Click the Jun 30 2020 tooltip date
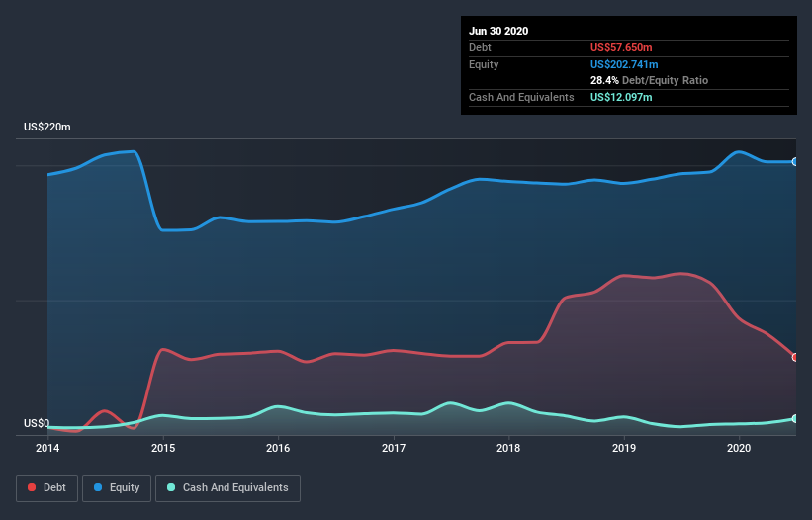Screen dimensions: 812x520 pyautogui.click(x=498, y=31)
